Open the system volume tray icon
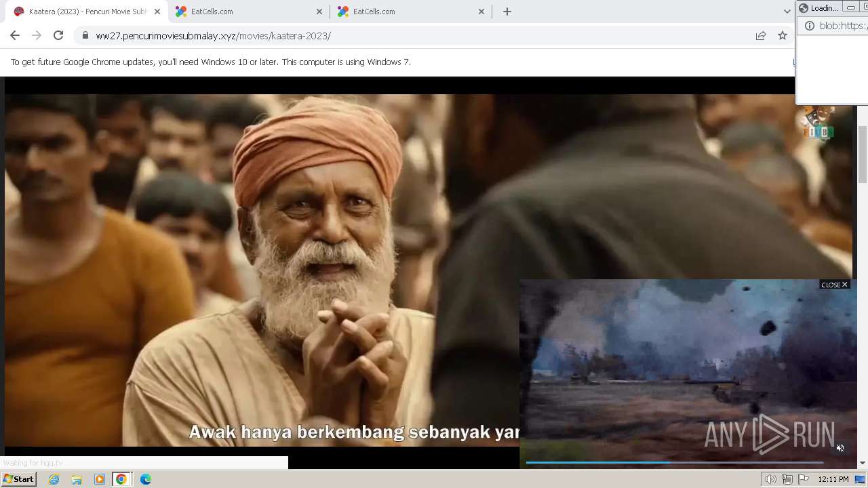Viewport: 868px width, 488px height. coord(770,479)
